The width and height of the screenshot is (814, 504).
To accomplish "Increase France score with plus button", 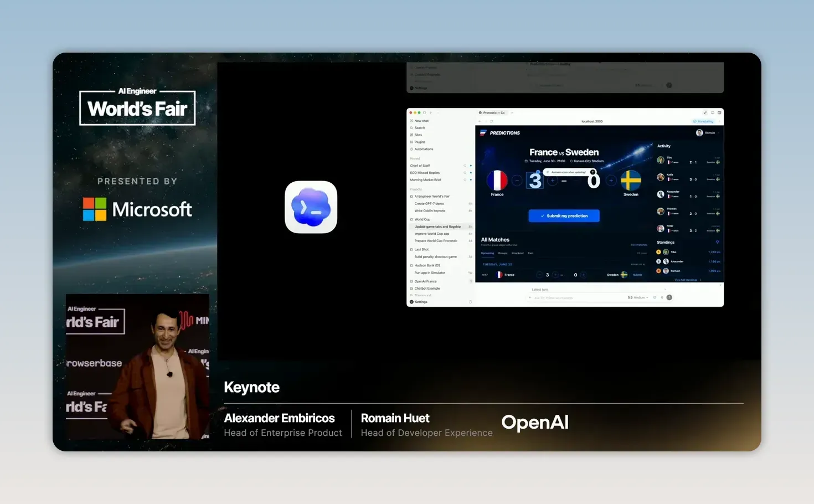I will pos(552,181).
